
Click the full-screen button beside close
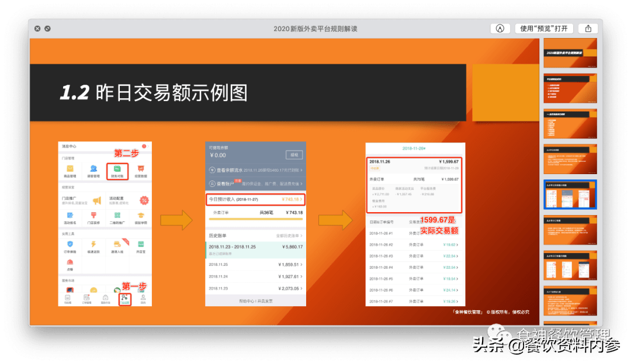47,29
